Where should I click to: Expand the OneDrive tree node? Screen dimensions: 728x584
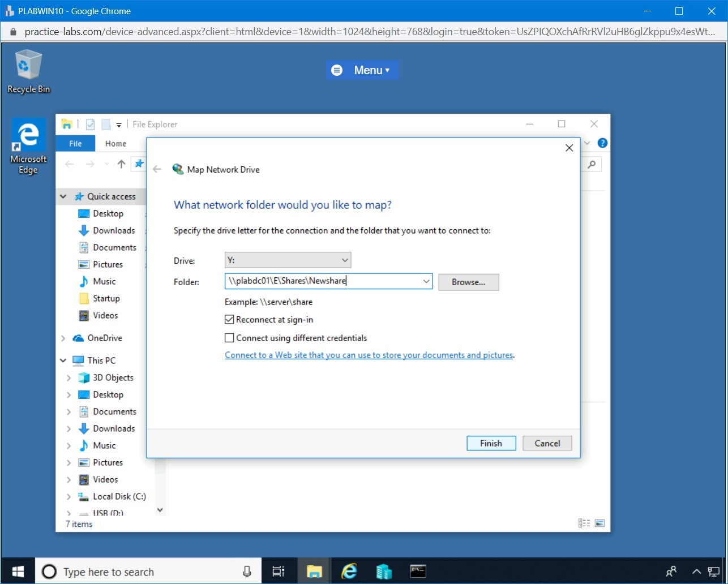click(x=63, y=338)
